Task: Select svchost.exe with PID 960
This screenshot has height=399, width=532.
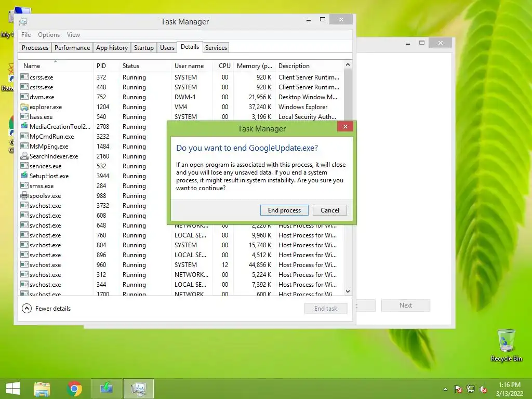Action: 181,264
